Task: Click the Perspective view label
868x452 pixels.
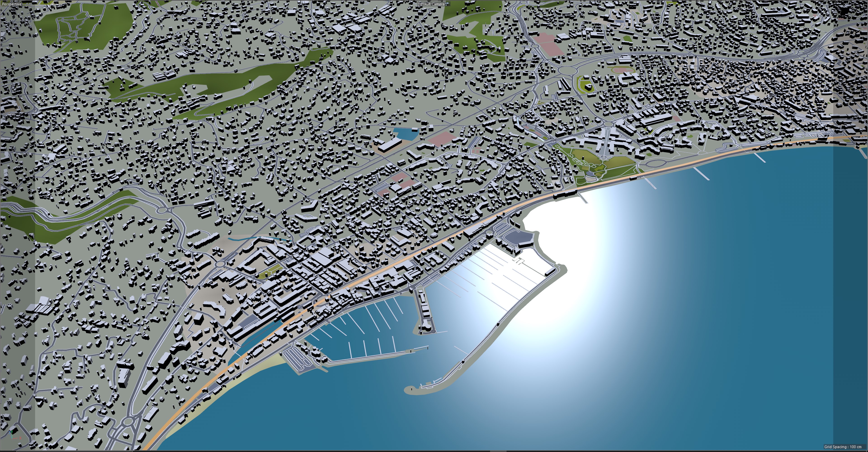Action: pos(12,4)
